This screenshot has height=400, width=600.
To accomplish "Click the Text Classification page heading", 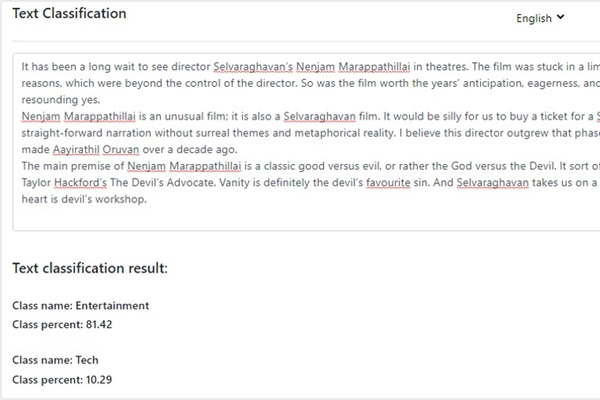I will (x=69, y=14).
